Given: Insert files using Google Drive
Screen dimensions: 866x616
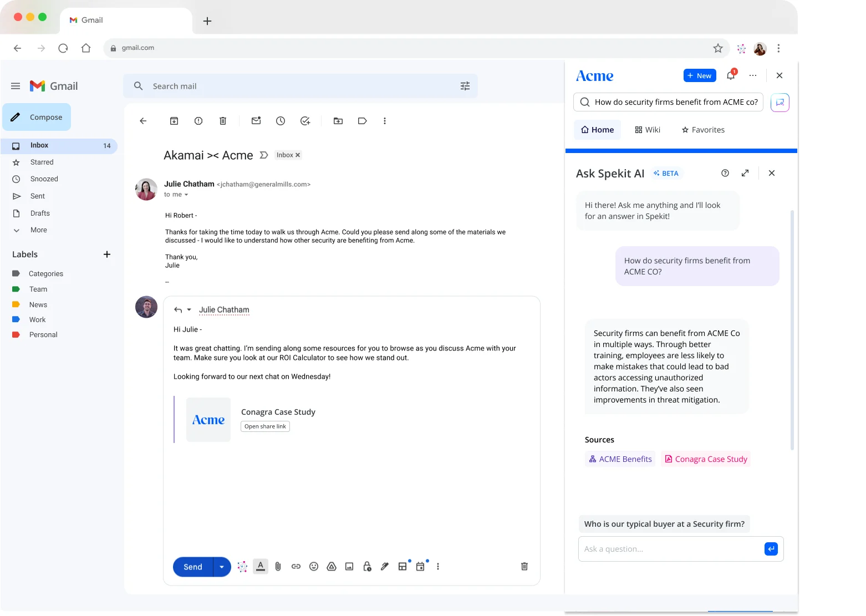Looking at the screenshot, I should (x=332, y=567).
